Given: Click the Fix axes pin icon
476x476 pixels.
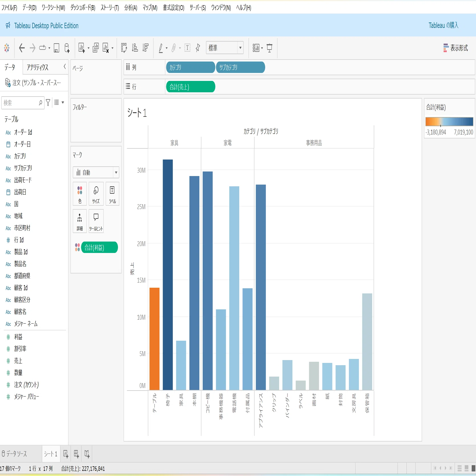Looking at the screenshot, I should pos(198,48).
